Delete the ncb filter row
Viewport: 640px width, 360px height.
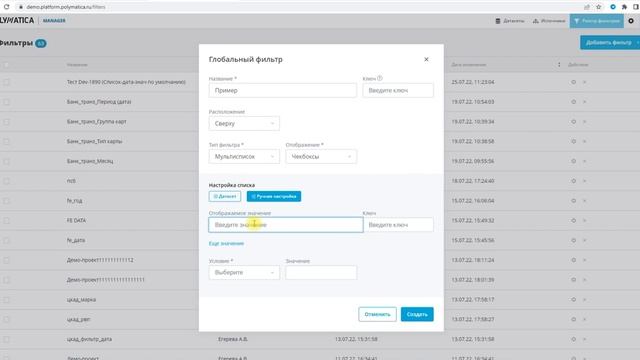(x=584, y=181)
